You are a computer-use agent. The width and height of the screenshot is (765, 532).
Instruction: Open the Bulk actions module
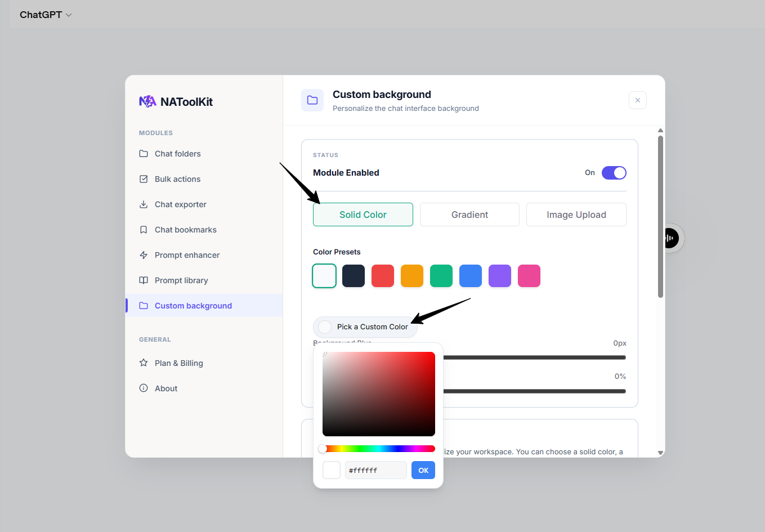pyautogui.click(x=204, y=179)
